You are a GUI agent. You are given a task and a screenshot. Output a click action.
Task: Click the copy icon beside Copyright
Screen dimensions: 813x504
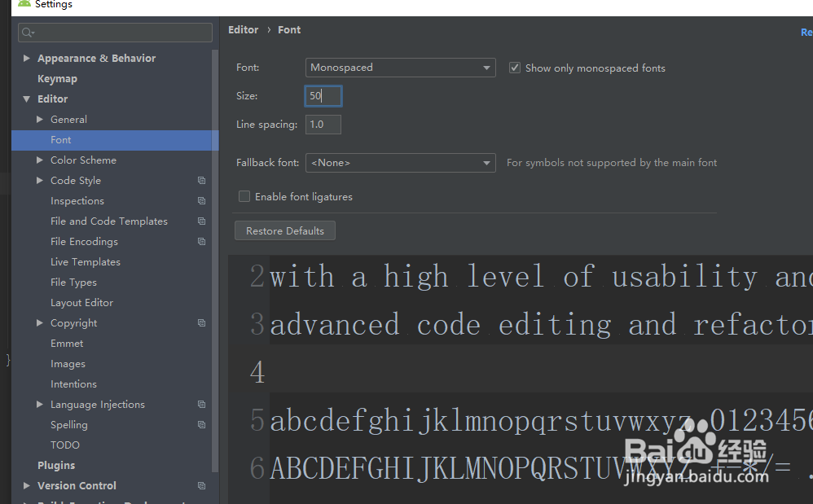(x=202, y=322)
